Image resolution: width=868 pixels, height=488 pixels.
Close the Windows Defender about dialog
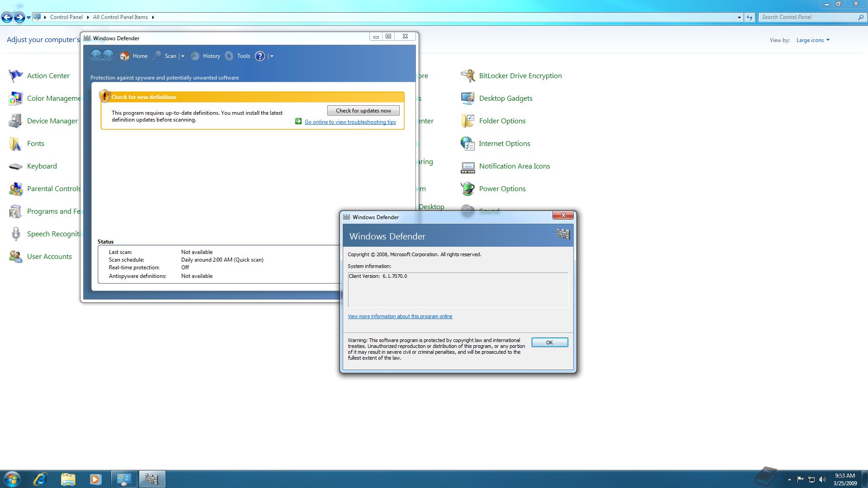tap(563, 215)
